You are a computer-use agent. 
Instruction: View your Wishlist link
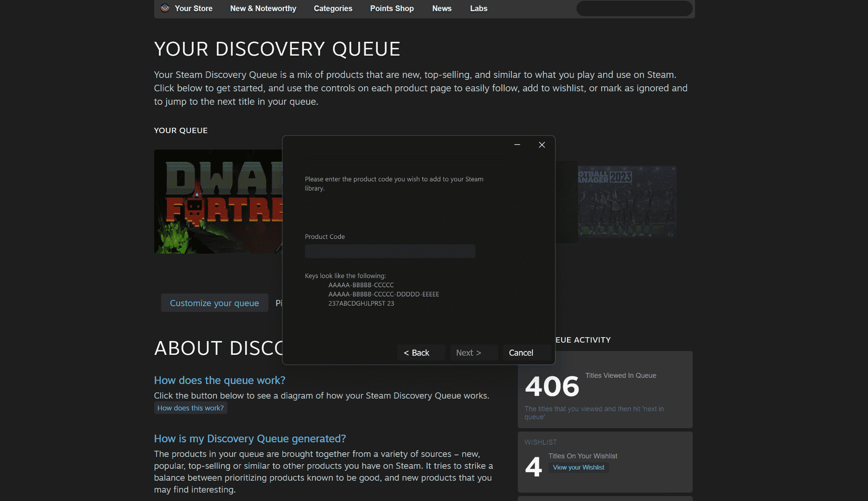[578, 467]
